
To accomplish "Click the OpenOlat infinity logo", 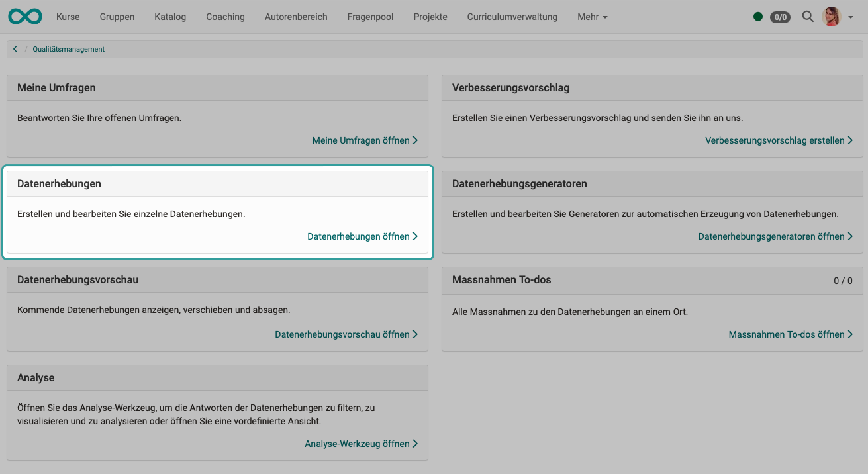I will coord(24,16).
